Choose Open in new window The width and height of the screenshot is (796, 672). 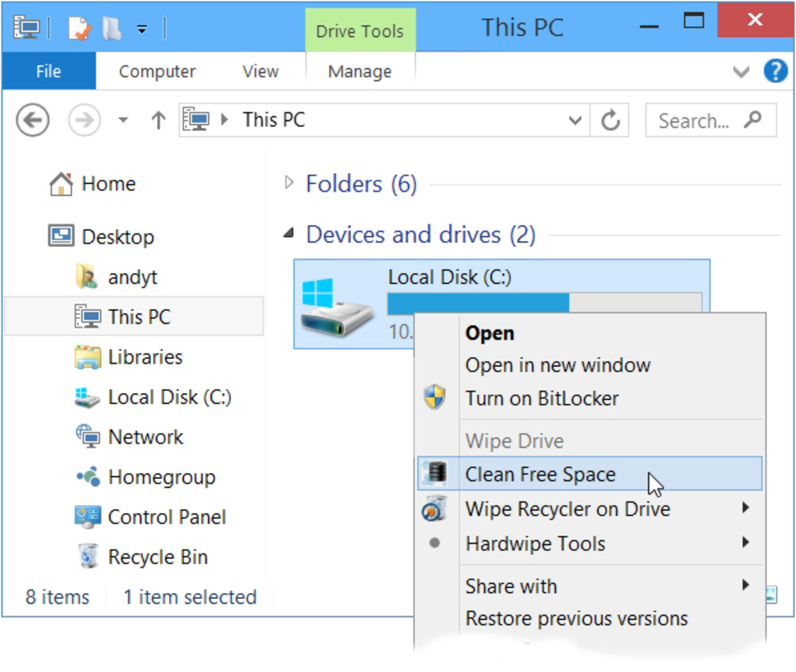[x=558, y=365]
